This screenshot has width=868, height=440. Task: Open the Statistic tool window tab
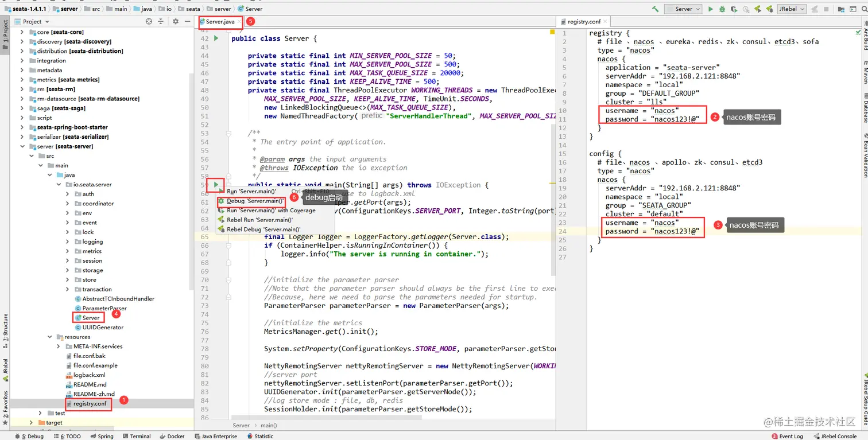click(260, 436)
